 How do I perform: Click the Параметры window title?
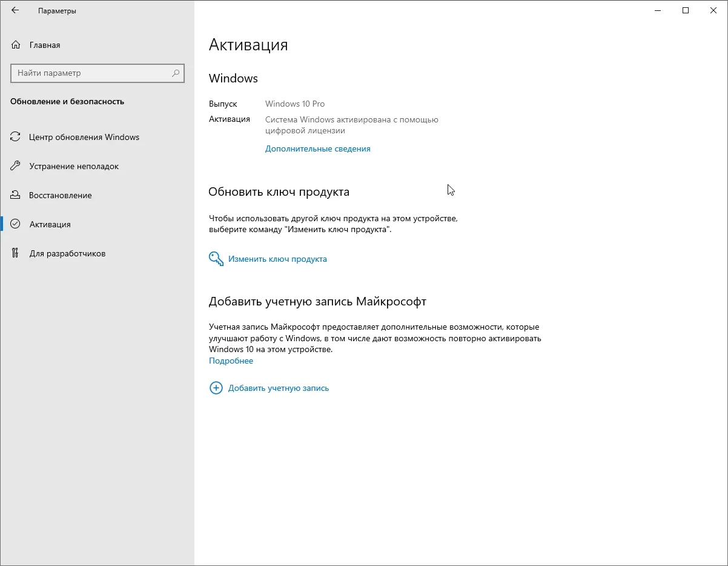point(57,11)
